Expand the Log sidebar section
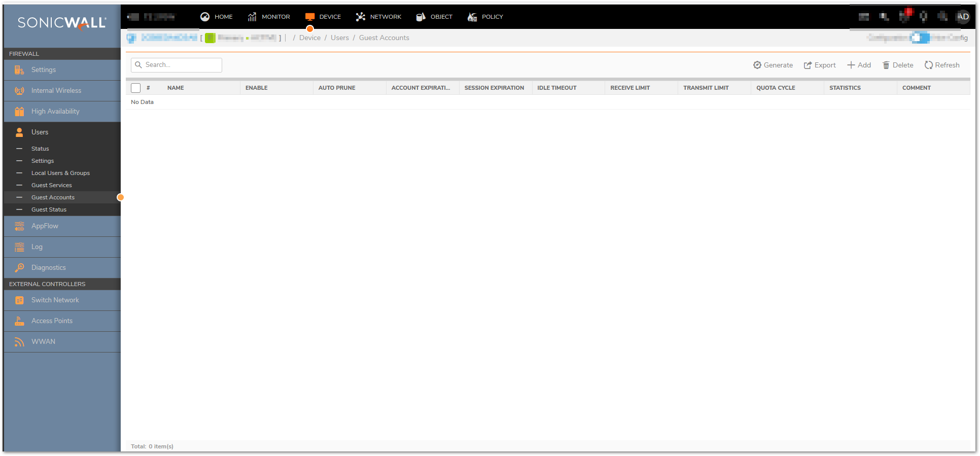Image resolution: width=980 pixels, height=456 pixels. pos(37,247)
